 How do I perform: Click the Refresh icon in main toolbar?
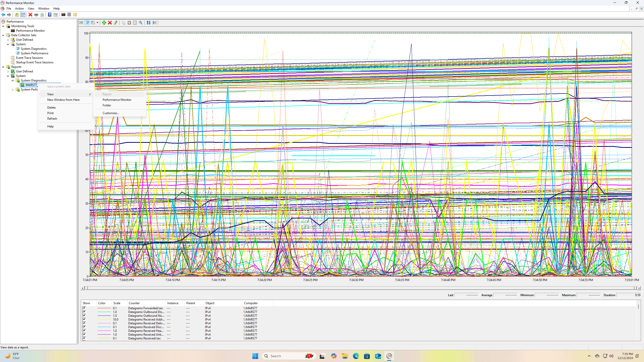(x=42, y=15)
